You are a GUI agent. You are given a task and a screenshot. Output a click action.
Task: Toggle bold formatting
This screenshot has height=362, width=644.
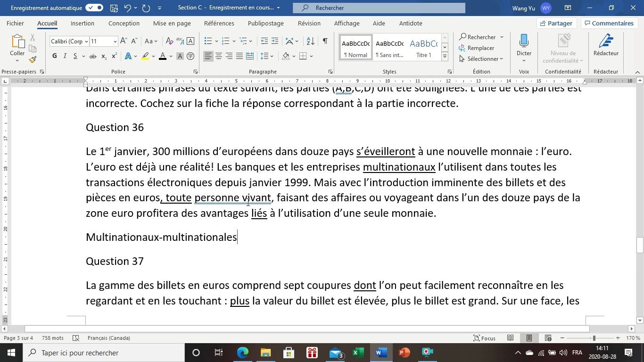point(54,56)
